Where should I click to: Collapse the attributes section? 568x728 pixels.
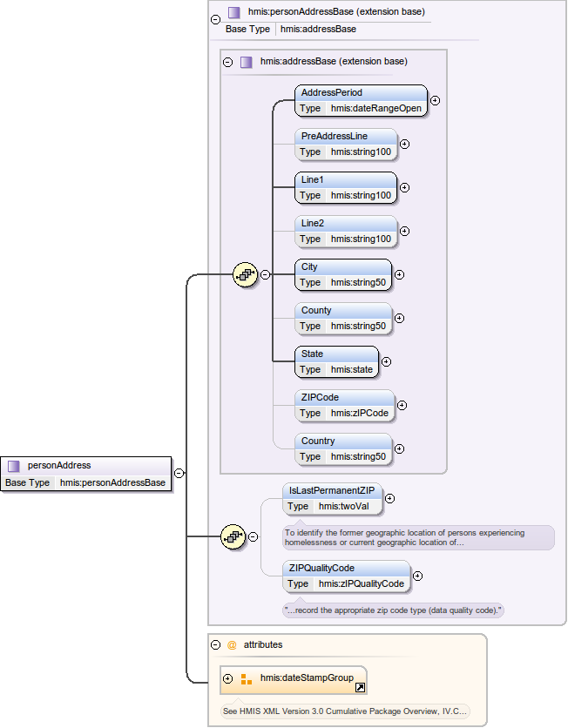click(x=215, y=645)
